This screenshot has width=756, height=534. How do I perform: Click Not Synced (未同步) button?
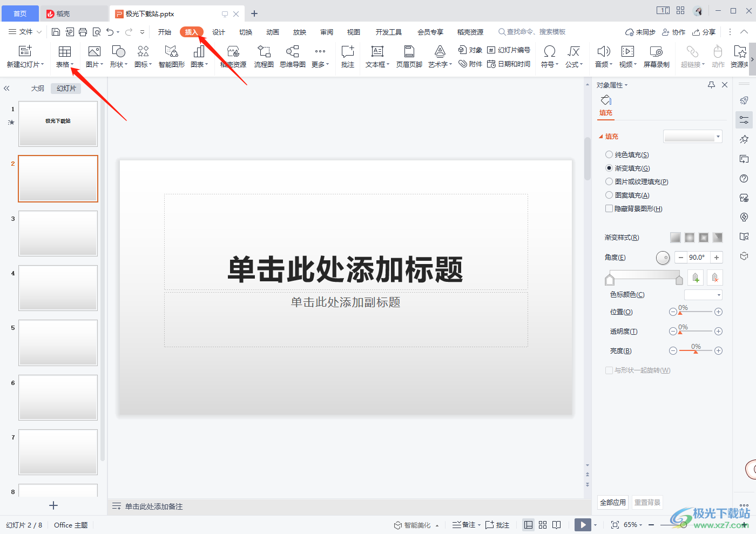point(640,32)
